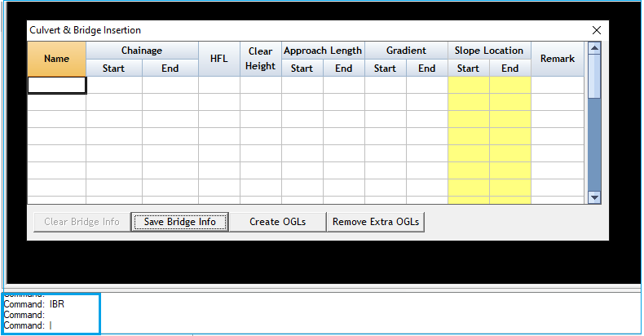This screenshot has height=336, width=644.
Task: Click first row HFL cell
Action: click(218, 85)
